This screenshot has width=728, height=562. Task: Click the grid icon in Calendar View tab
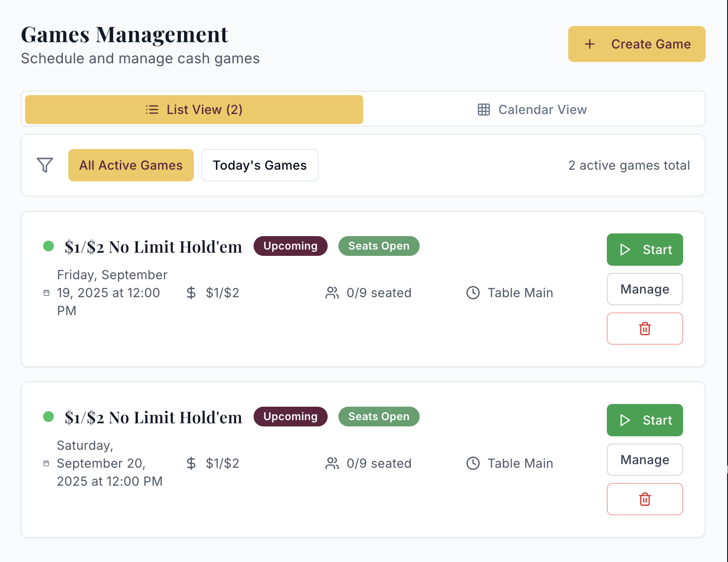pyautogui.click(x=483, y=110)
